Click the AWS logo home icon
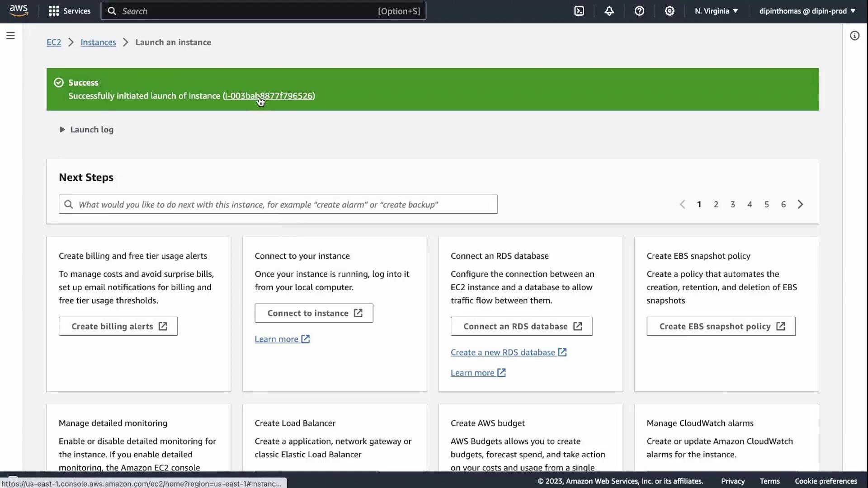 pos(19,10)
